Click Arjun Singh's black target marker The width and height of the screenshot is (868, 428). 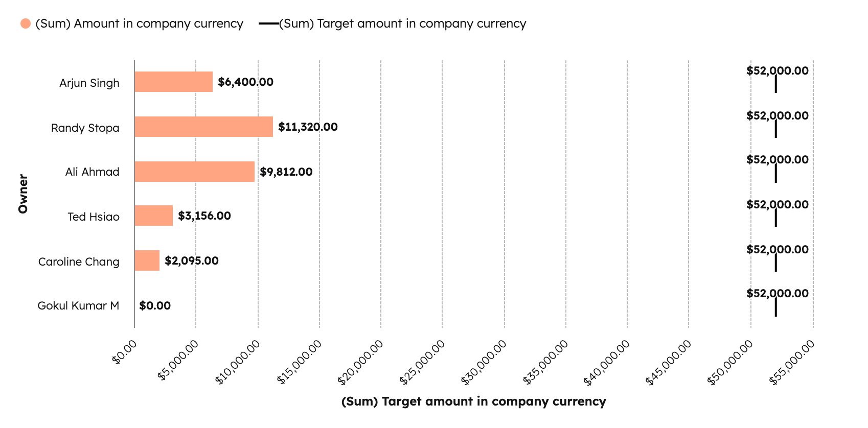coord(775,84)
